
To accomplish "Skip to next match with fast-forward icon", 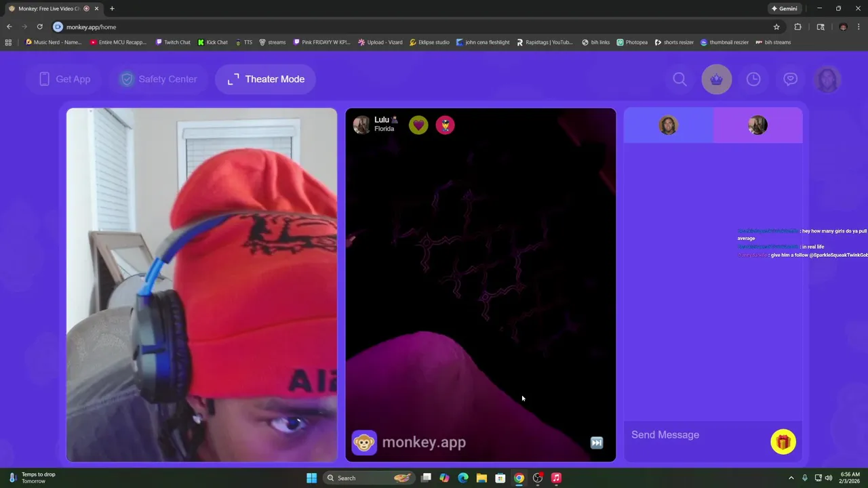I will (597, 443).
